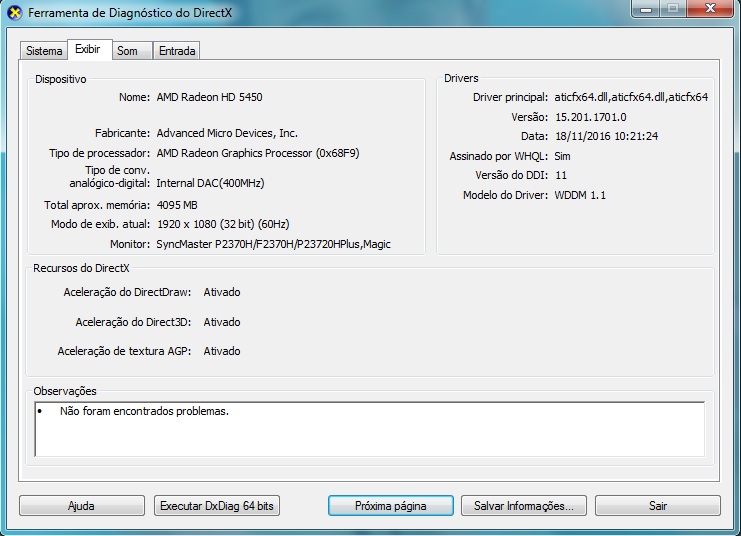
Task: Advance with the Próxima página button
Action: coord(390,506)
